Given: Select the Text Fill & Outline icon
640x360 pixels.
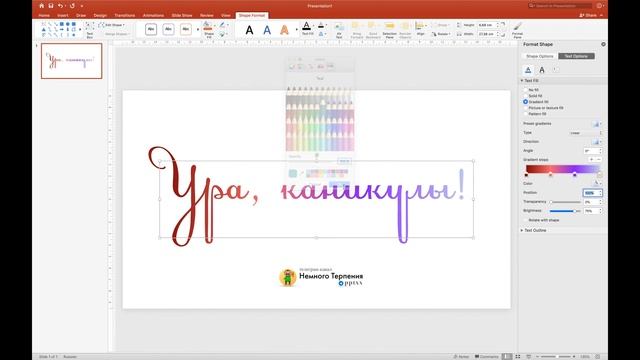Looking at the screenshot, I should 528,70.
